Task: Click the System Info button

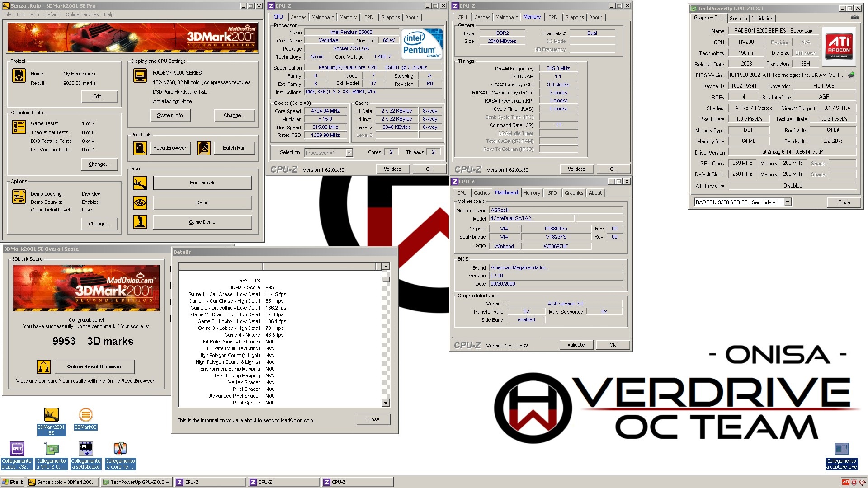Action: [170, 115]
